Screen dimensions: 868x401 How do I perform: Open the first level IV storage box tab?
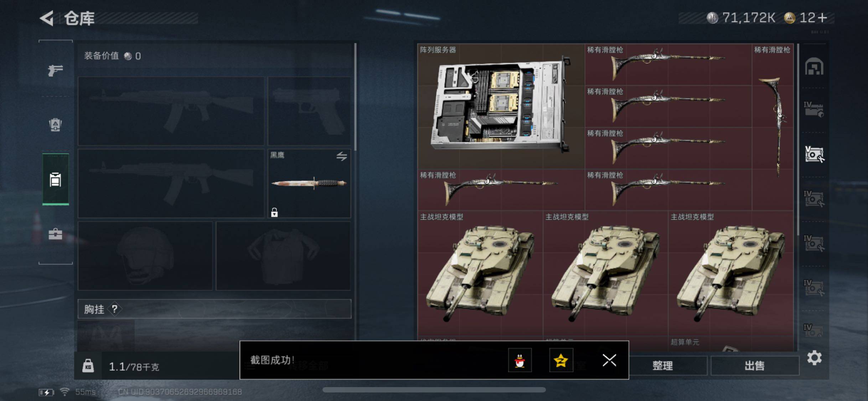click(x=814, y=110)
